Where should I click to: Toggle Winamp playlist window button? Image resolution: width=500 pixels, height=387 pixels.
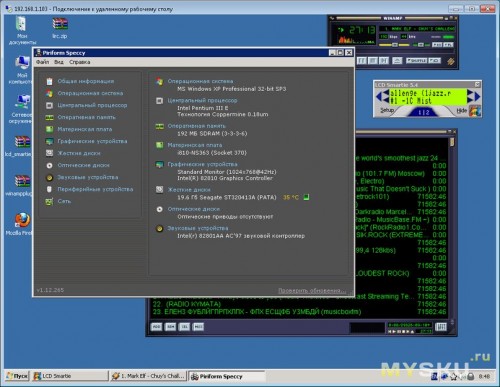448,45
